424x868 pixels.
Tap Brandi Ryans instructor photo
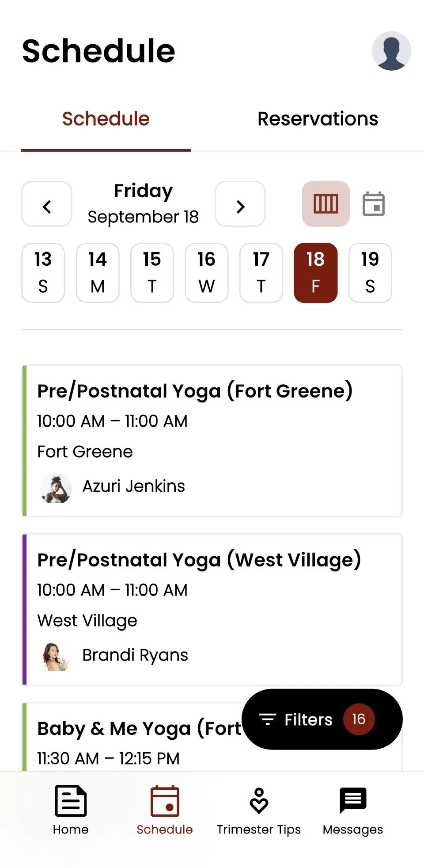[56, 657]
